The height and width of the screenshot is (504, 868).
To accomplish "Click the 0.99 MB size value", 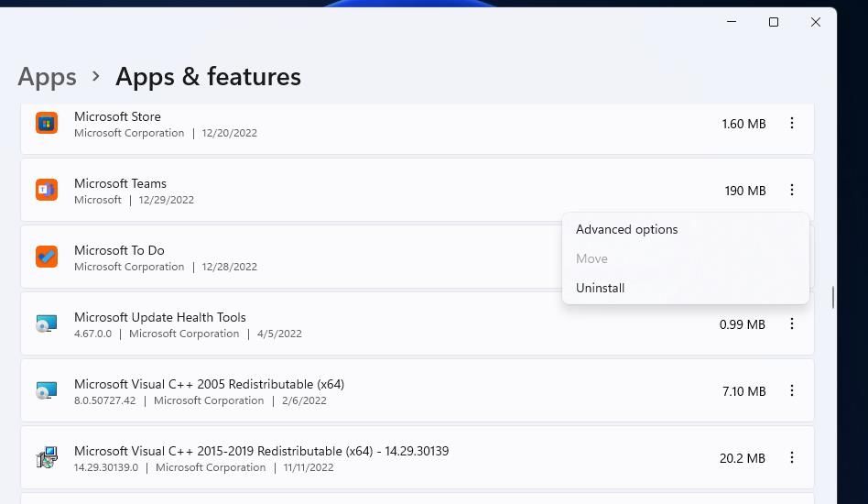I will [742, 324].
